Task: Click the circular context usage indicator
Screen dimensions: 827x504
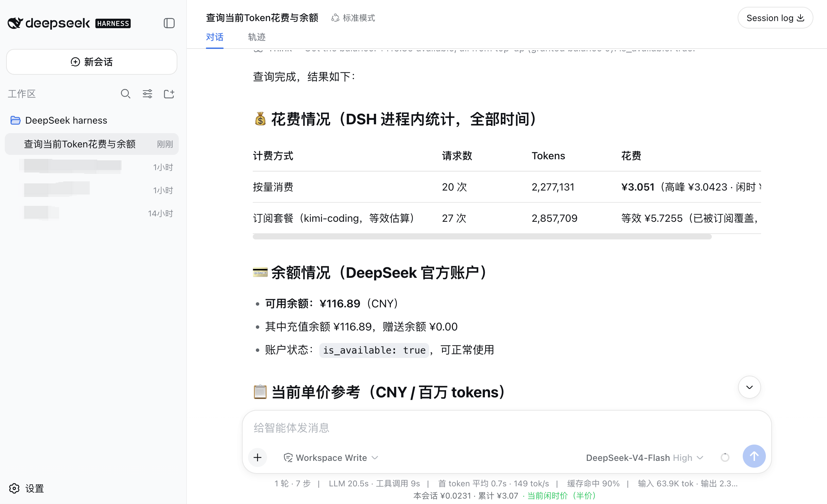Action: tap(725, 457)
